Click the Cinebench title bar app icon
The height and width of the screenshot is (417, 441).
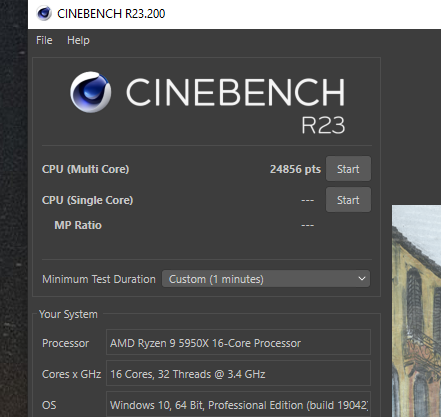(44, 14)
